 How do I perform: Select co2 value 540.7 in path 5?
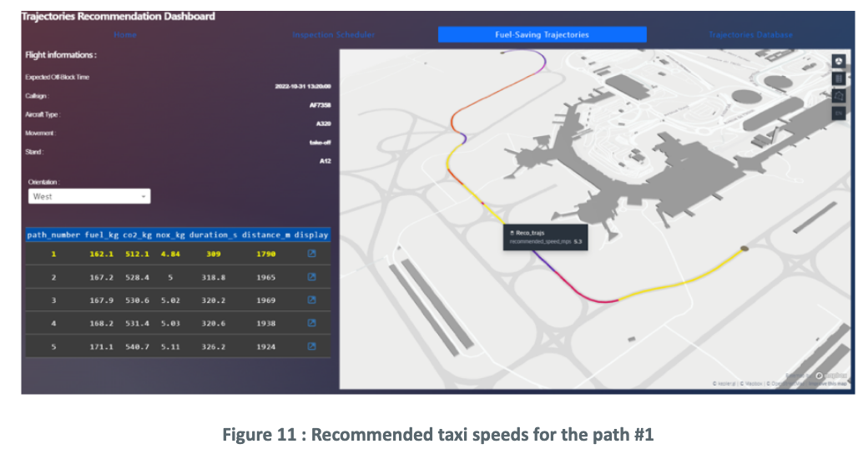tap(137, 347)
